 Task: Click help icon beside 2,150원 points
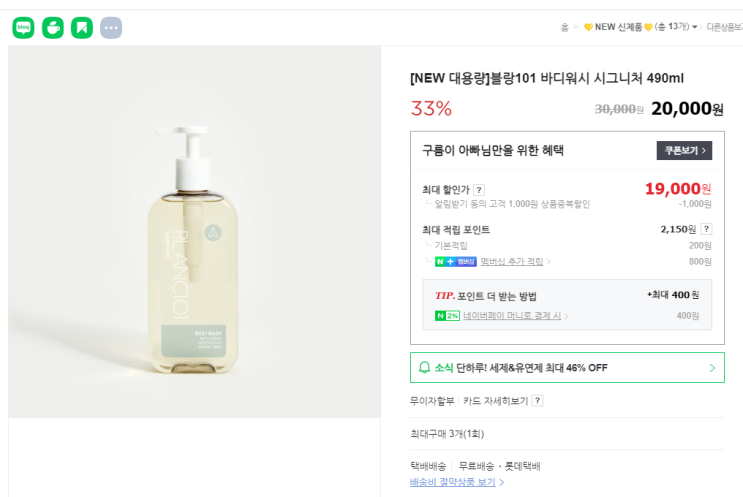click(706, 229)
